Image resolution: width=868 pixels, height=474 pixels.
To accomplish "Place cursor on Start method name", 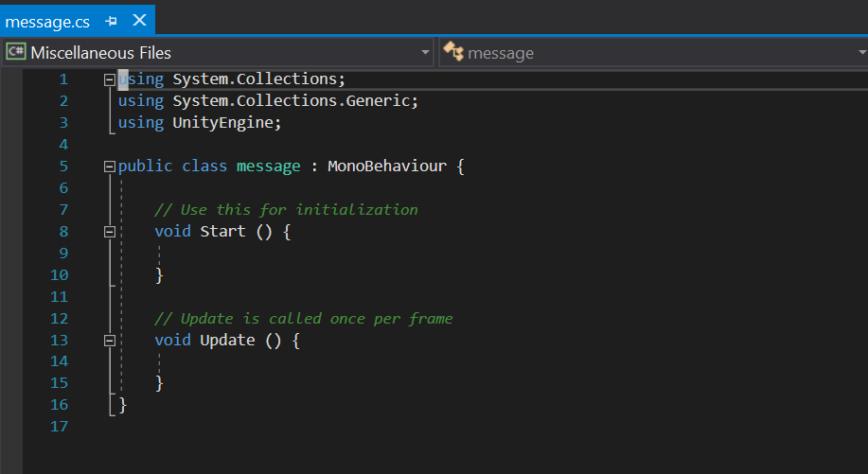I will point(222,232).
